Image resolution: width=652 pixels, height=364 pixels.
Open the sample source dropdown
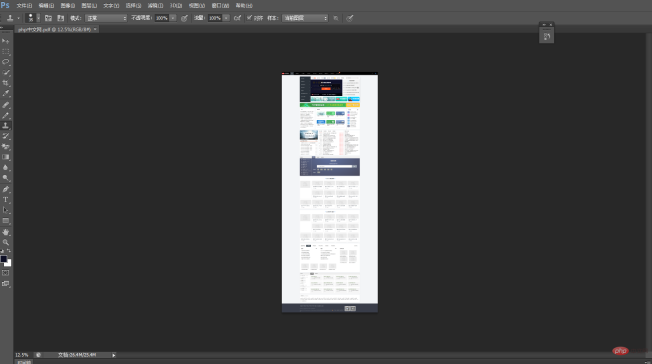tap(305, 18)
